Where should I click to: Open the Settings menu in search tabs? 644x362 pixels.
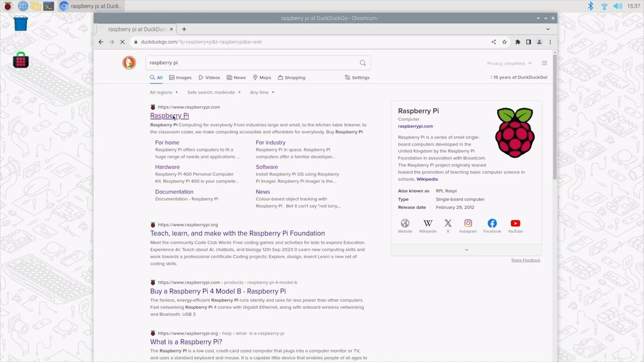[x=357, y=77]
